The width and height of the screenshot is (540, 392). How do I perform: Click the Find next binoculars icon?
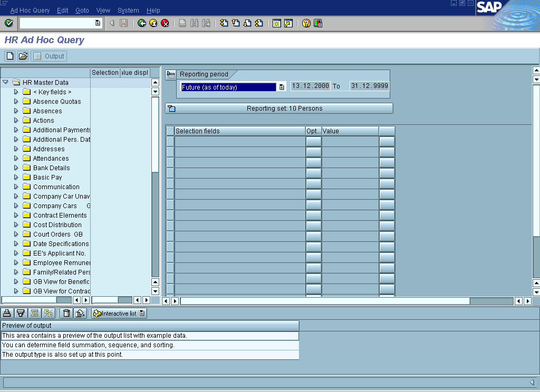point(206,23)
